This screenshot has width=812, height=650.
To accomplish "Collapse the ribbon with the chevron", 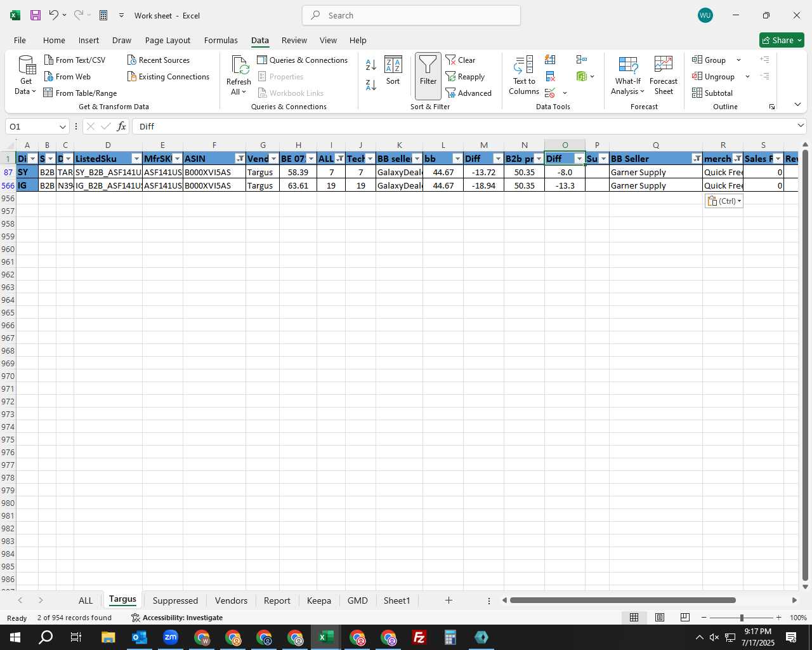I will click(x=797, y=105).
